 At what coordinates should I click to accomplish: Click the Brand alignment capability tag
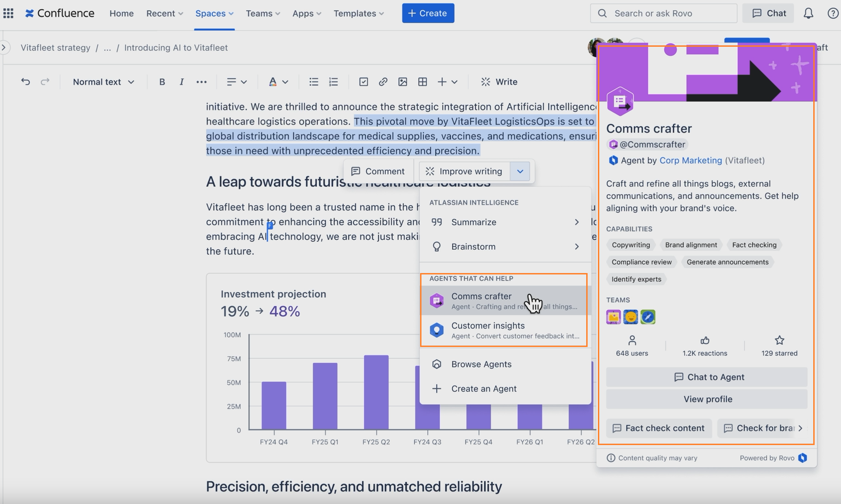(691, 245)
